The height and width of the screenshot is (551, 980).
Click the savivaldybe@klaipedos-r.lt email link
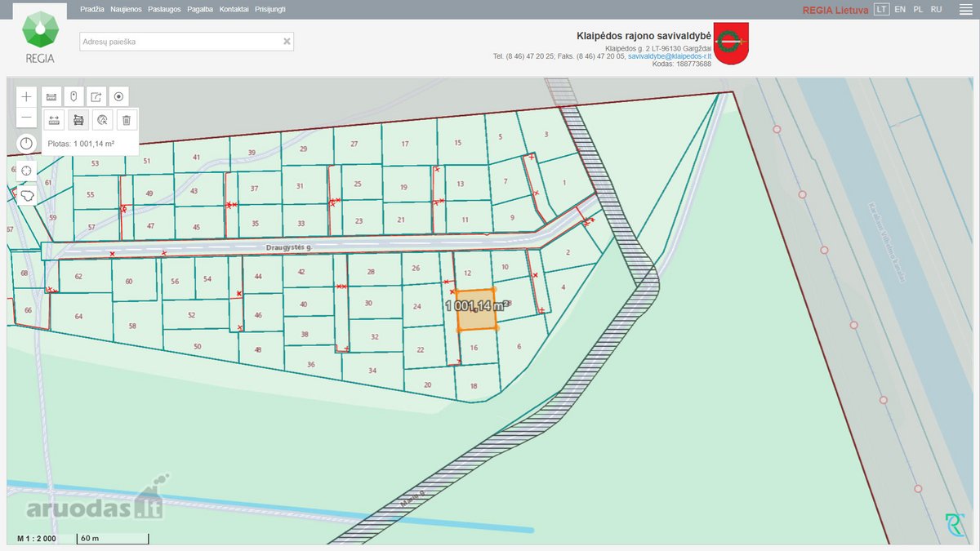coord(670,56)
